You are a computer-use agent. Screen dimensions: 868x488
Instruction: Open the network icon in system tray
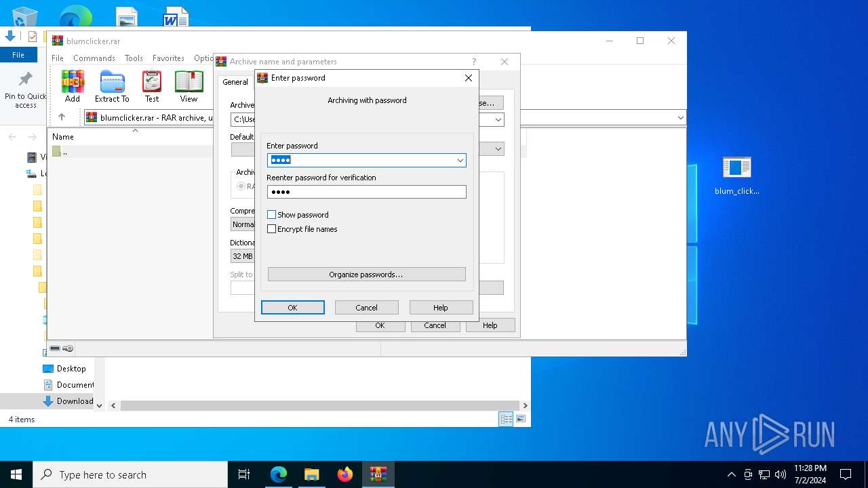[x=764, y=474]
